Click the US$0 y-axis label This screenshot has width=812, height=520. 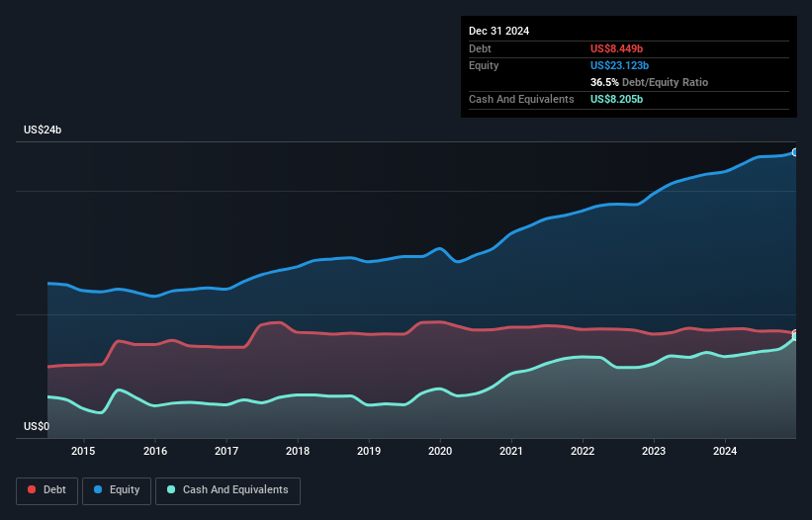pos(39,427)
